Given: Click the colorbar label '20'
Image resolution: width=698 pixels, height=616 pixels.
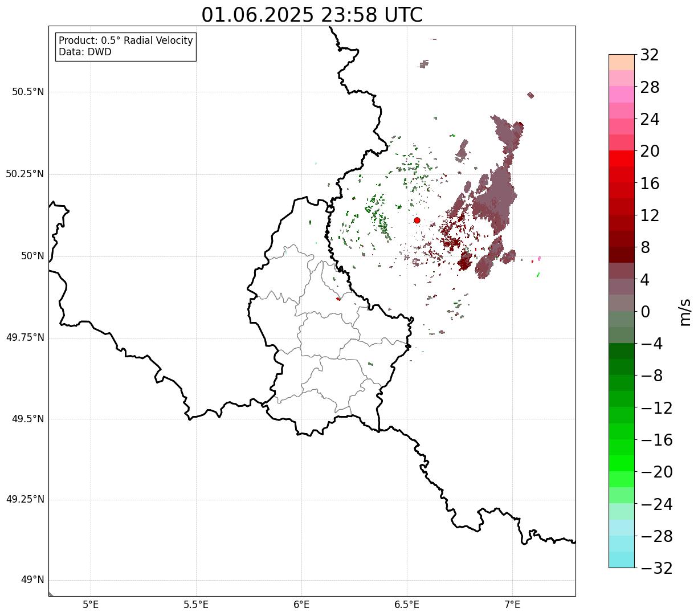Looking at the screenshot, I should [650, 152].
